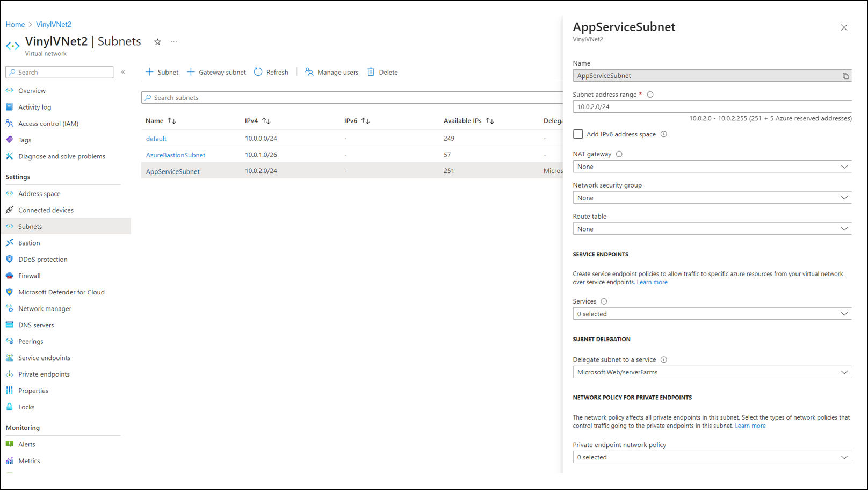Sort by IPv6 column arrows
This screenshot has width=868, height=490.
pos(366,121)
